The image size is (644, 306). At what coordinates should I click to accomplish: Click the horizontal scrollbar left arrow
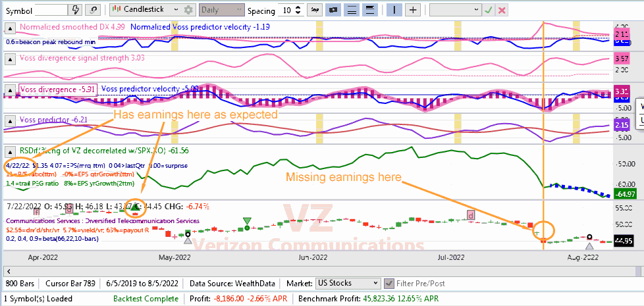point(9,271)
